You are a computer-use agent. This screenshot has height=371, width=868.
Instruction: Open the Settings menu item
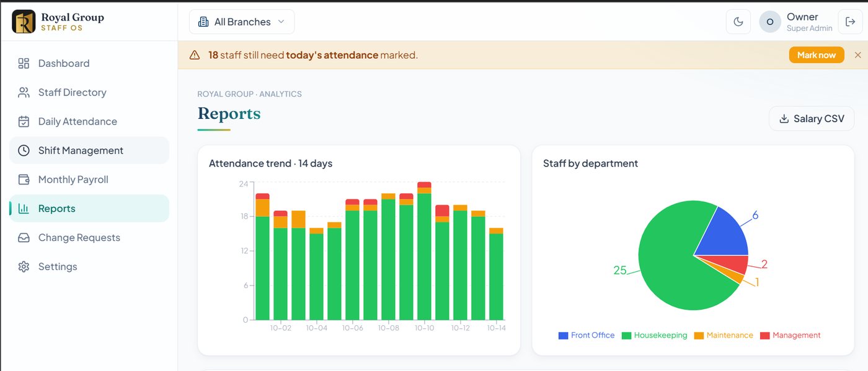(89, 267)
